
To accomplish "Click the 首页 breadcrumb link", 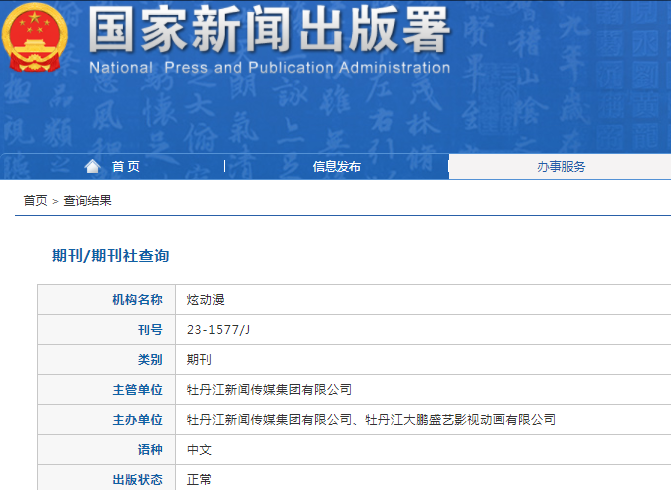I will point(35,200).
